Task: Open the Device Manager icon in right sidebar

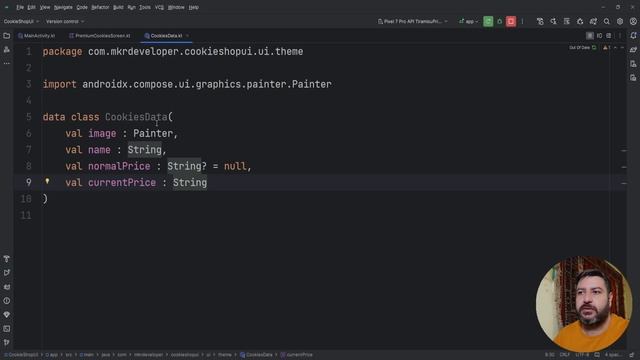Action: [x=633, y=64]
